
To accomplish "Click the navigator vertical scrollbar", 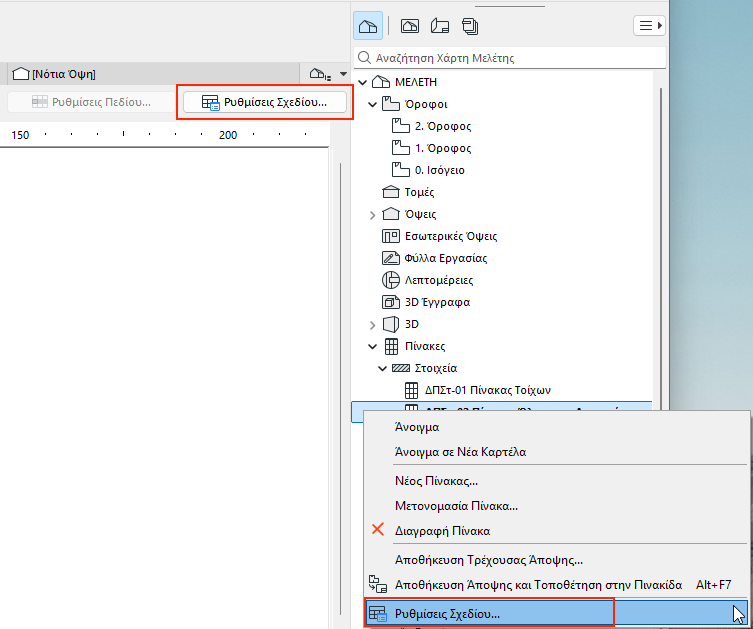I will coord(661,247).
